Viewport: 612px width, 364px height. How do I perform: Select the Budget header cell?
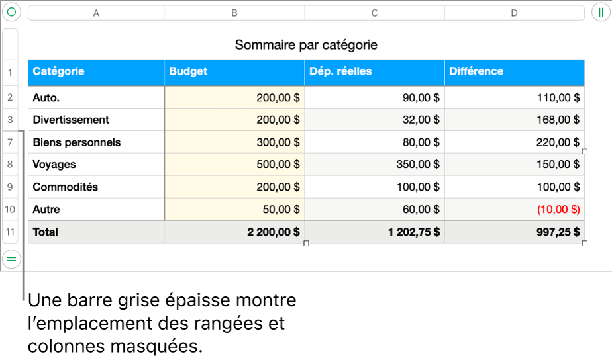click(234, 71)
